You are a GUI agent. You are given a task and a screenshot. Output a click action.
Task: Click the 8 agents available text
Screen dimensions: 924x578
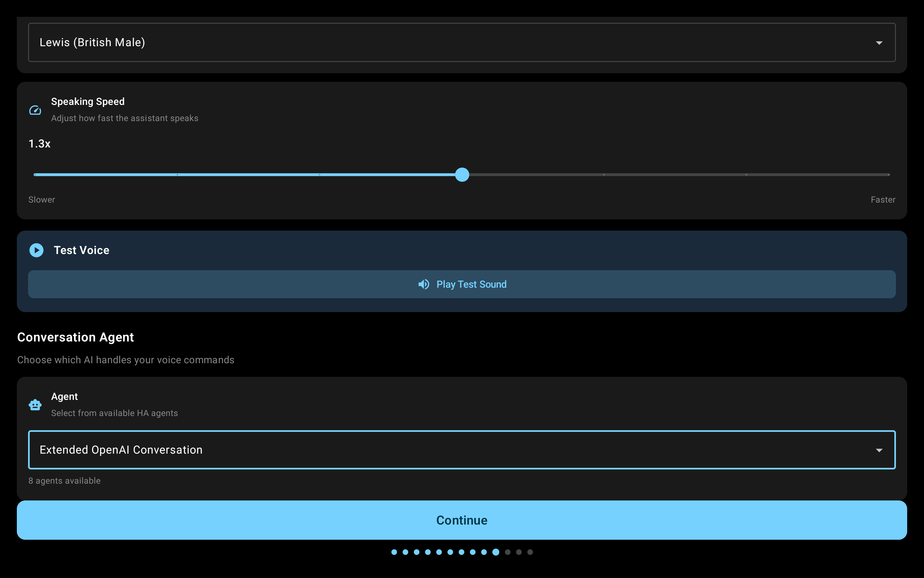(x=64, y=481)
